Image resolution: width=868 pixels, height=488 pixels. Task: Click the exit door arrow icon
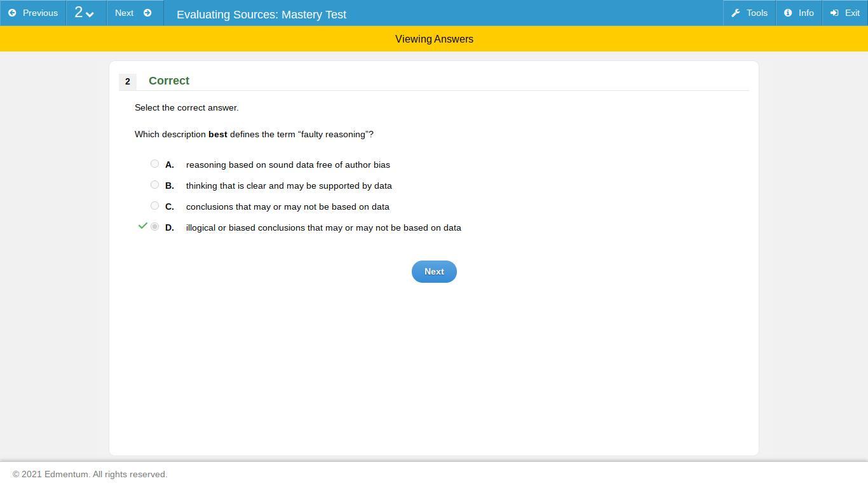click(834, 13)
